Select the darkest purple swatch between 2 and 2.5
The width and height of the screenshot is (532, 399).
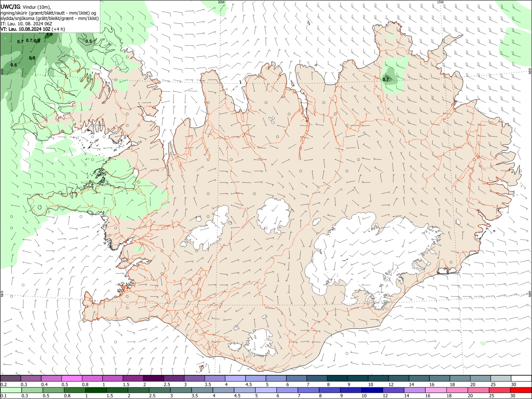153,379
